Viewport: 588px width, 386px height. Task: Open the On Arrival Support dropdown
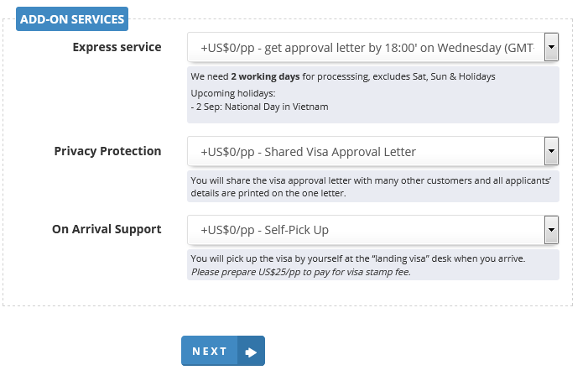[366, 229]
